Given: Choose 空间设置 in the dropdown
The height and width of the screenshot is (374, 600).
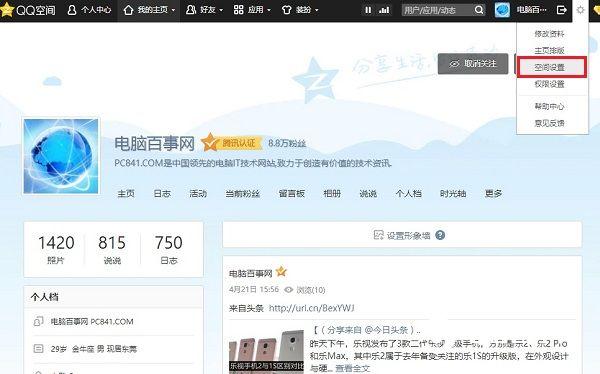Looking at the screenshot, I should click(x=549, y=67).
